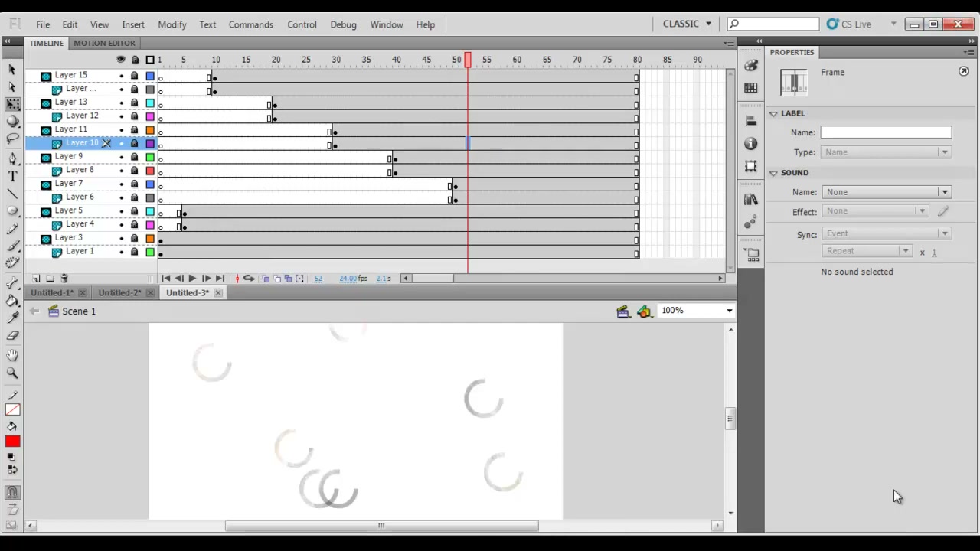Open the sound Name dropdown
The width and height of the screenshot is (980, 551).
point(886,192)
